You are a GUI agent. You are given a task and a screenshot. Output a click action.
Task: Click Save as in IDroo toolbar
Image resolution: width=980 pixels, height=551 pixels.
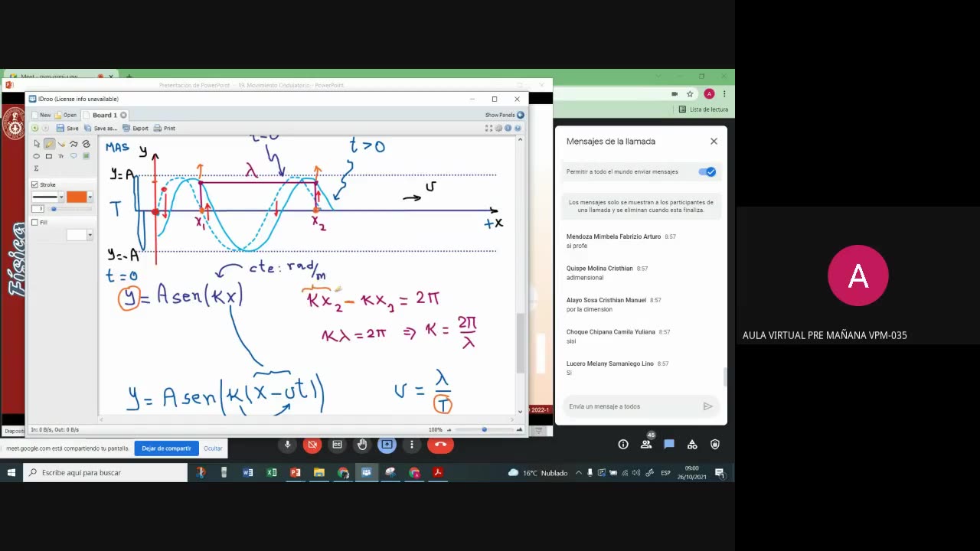[x=101, y=128]
